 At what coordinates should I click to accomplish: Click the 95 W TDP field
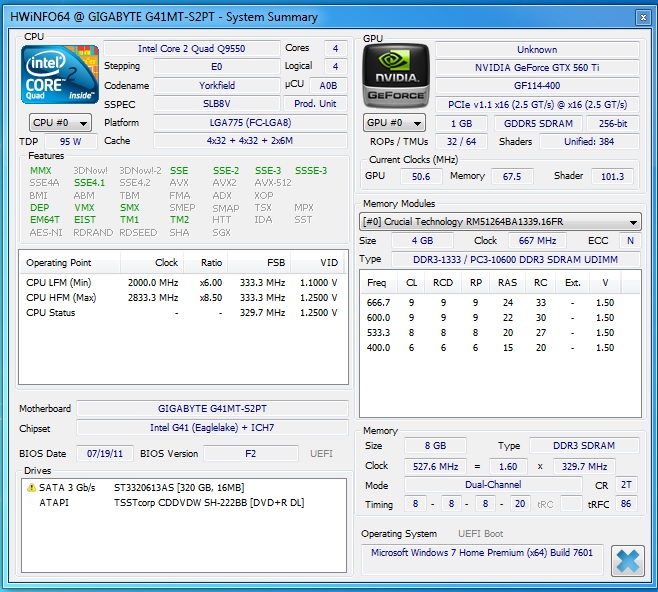pos(70,141)
